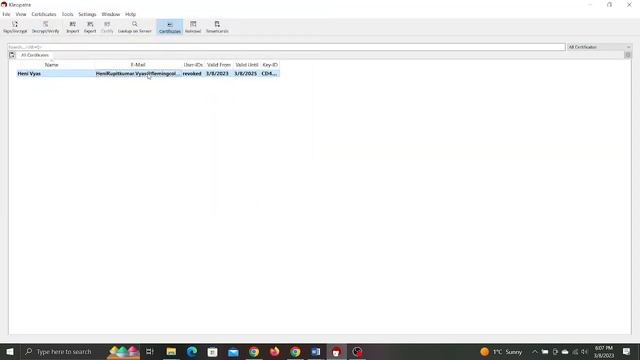Viewport: 640px width, 360px height.
Task: Open the Windows Start menu
Action: (10, 351)
